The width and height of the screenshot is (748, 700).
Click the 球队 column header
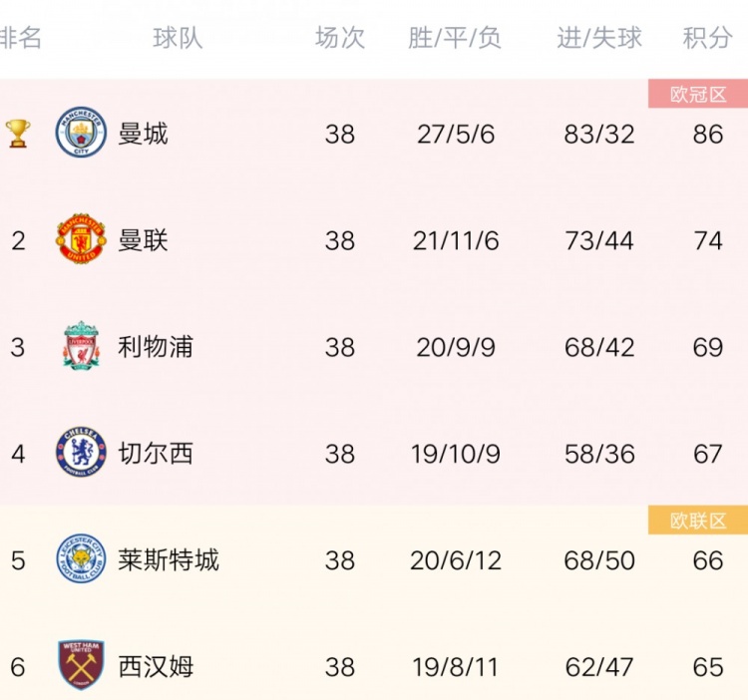(178, 38)
